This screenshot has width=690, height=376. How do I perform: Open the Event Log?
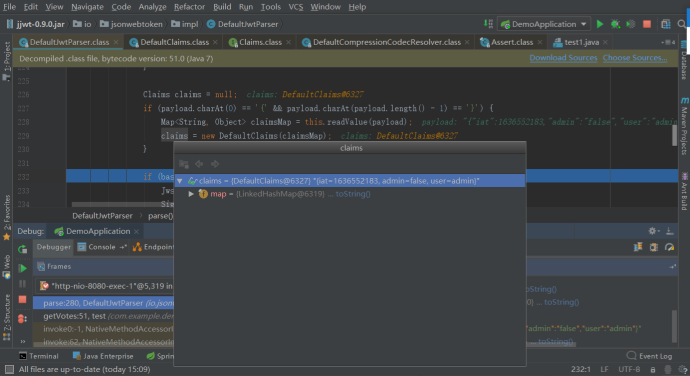649,356
